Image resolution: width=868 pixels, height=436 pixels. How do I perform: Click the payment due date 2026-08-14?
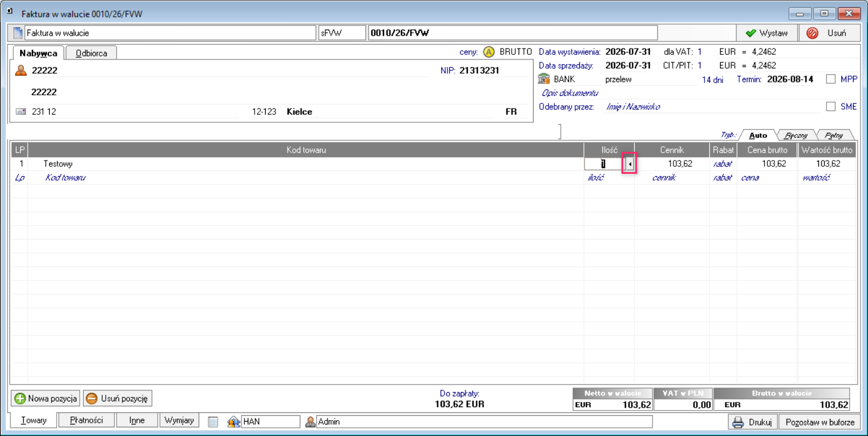click(790, 80)
